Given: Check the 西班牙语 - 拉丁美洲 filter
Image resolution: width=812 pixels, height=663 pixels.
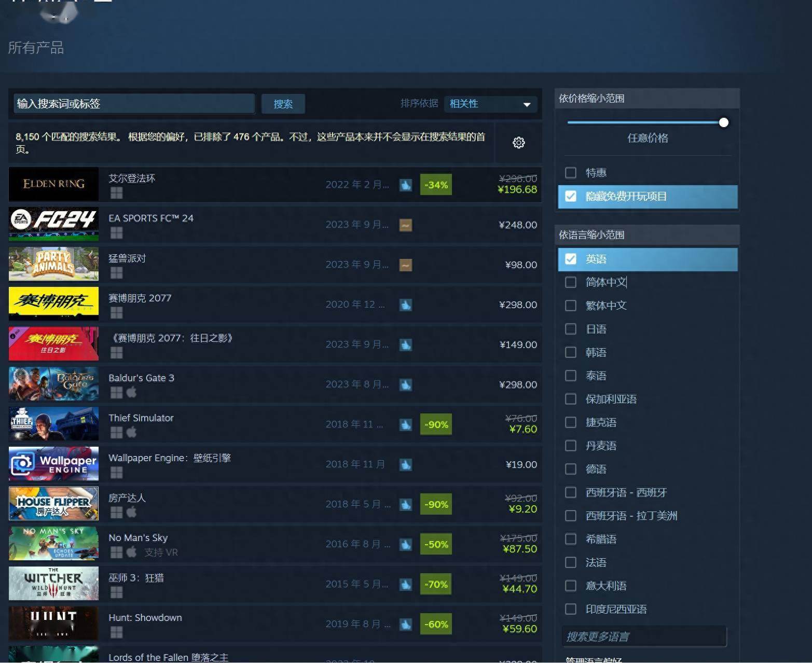Looking at the screenshot, I should click(571, 516).
